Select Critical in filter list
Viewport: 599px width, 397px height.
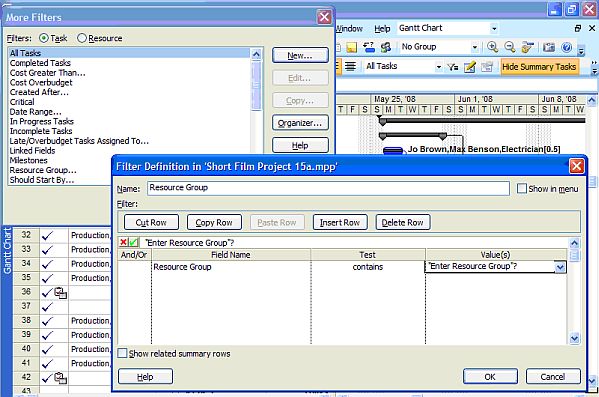point(22,102)
